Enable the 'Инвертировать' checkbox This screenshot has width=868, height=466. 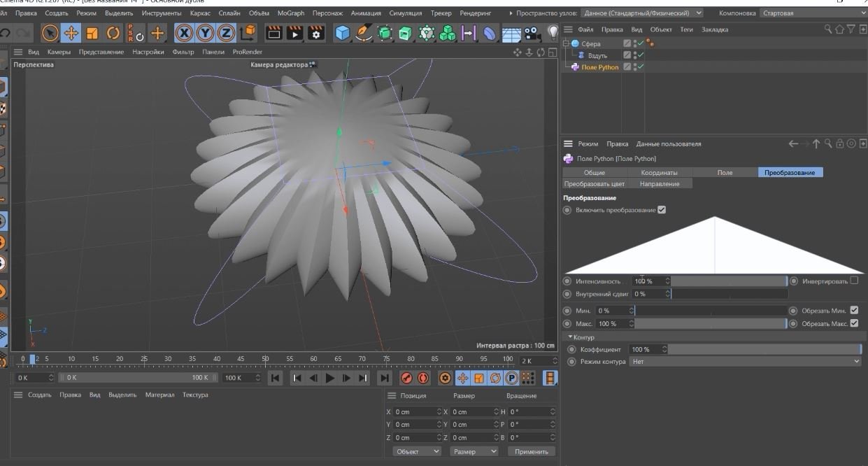854,281
